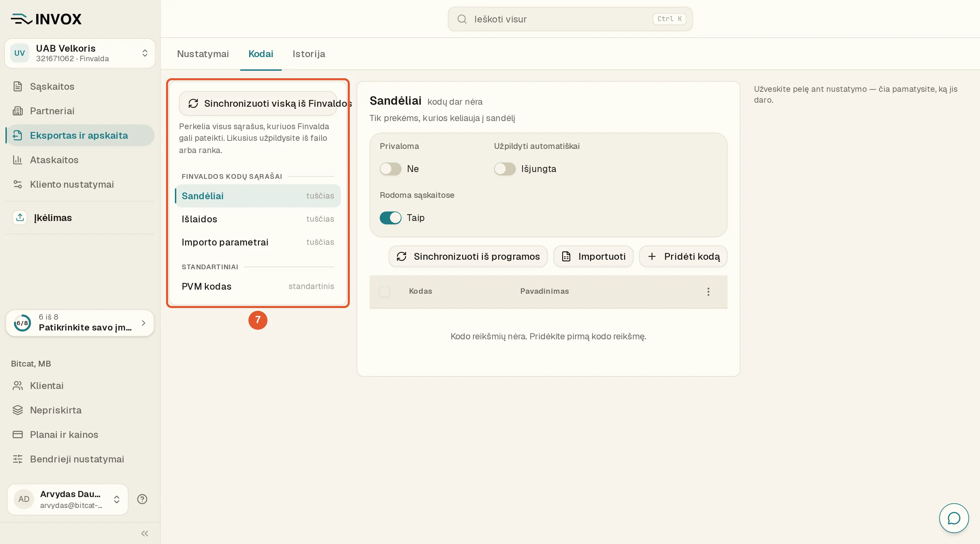Viewport: 980px width, 544px height.
Task: Click the help question mark icon
Action: click(x=142, y=499)
